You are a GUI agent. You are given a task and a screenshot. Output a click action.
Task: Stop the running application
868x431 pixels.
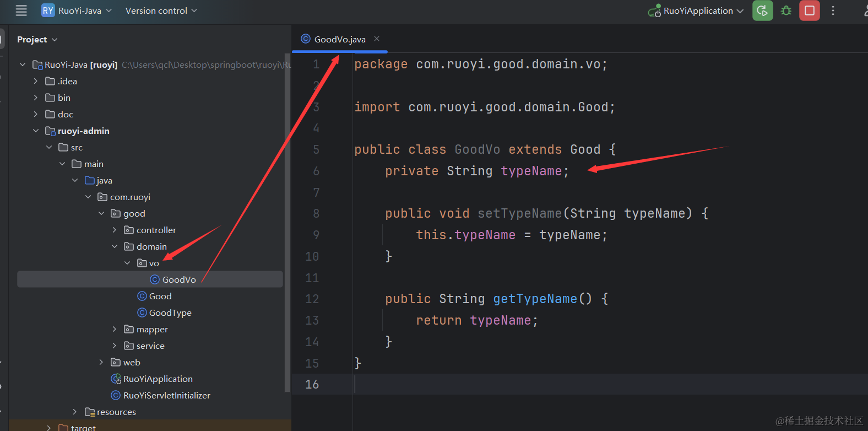tap(809, 10)
